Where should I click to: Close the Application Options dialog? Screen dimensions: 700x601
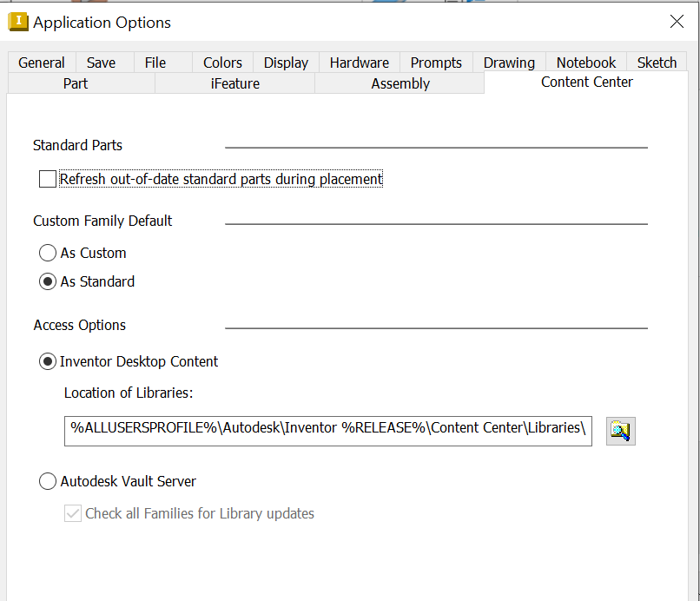[x=677, y=22]
